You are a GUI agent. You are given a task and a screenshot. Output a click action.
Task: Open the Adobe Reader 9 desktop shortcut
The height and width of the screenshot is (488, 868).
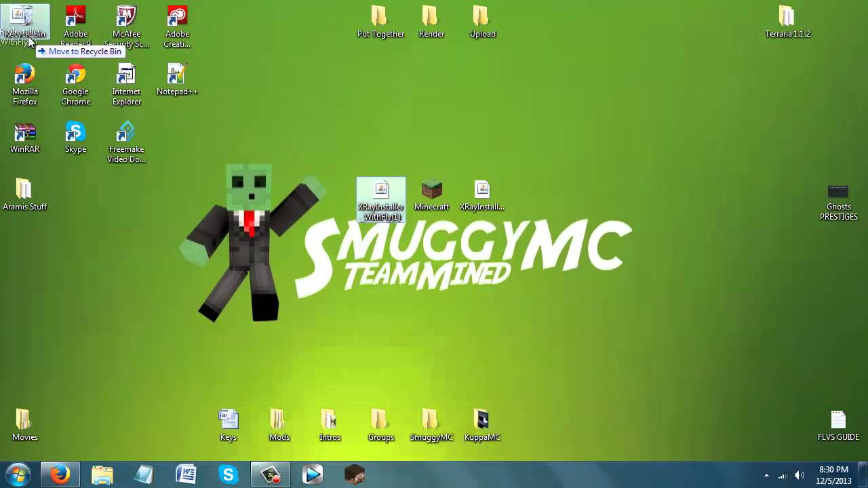coord(75,26)
